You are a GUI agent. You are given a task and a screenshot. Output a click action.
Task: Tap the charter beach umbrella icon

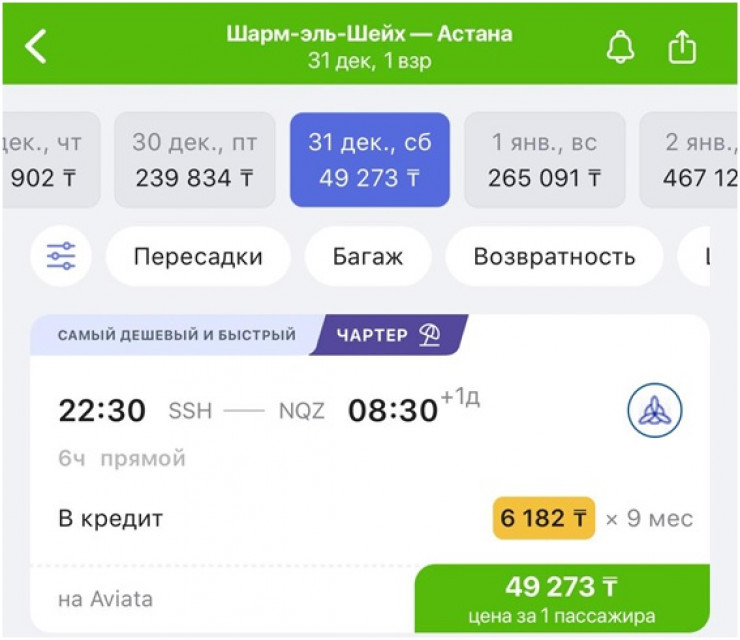click(x=432, y=336)
